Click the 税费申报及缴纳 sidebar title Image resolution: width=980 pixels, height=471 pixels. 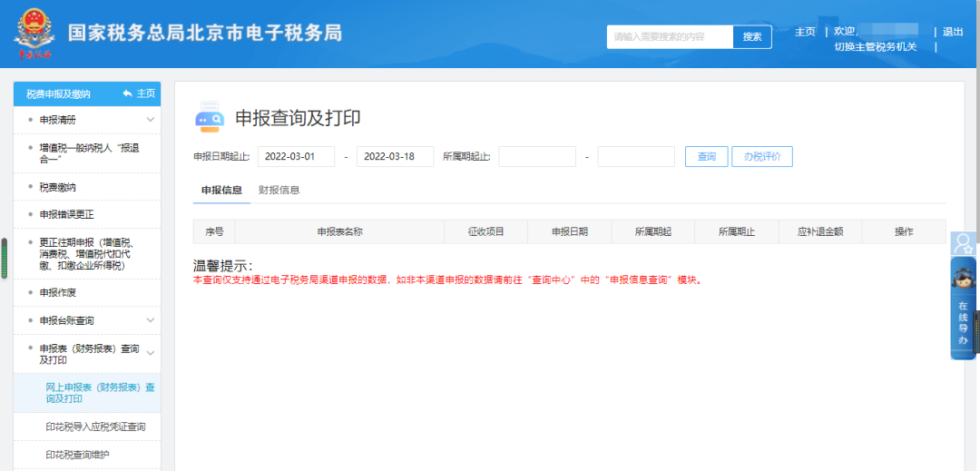click(x=58, y=94)
